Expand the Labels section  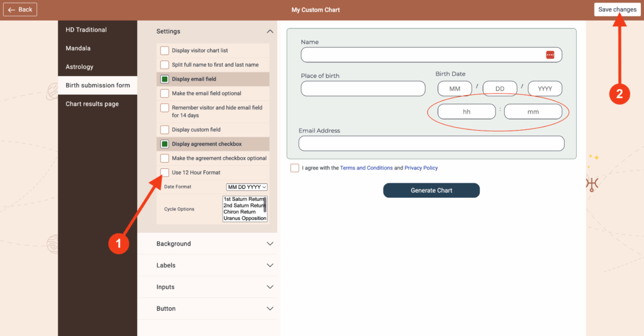click(x=270, y=266)
